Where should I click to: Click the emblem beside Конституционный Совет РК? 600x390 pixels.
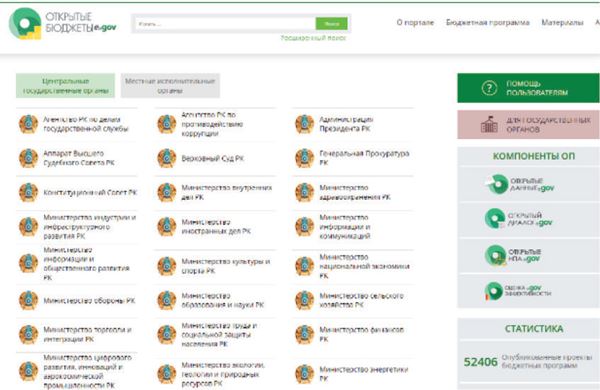29,193
